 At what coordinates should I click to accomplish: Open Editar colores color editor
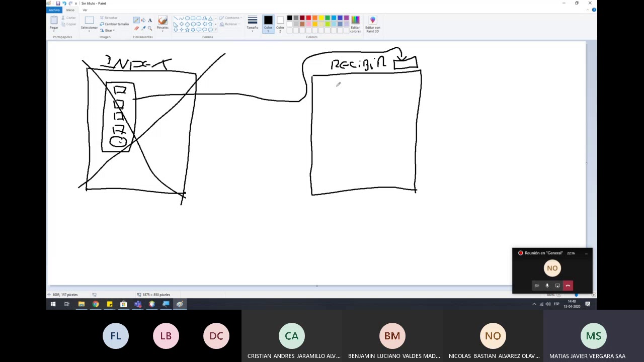[x=355, y=24]
